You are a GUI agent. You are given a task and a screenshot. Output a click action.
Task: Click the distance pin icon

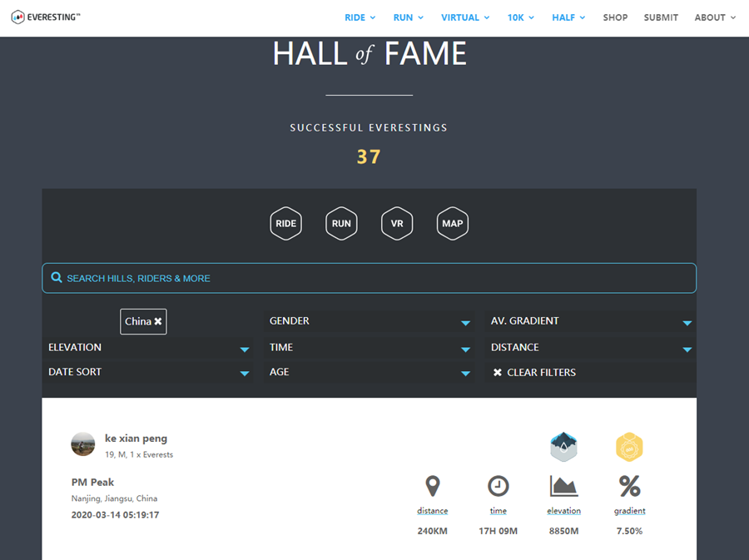(432, 486)
